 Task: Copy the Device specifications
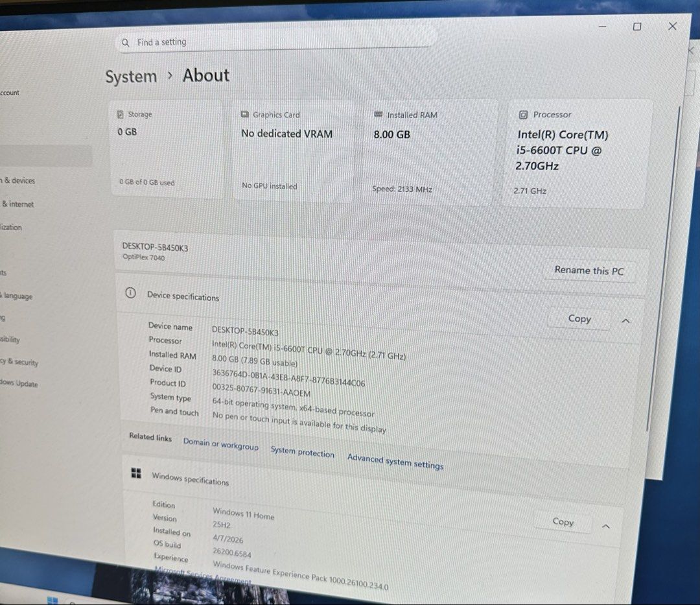pos(579,319)
